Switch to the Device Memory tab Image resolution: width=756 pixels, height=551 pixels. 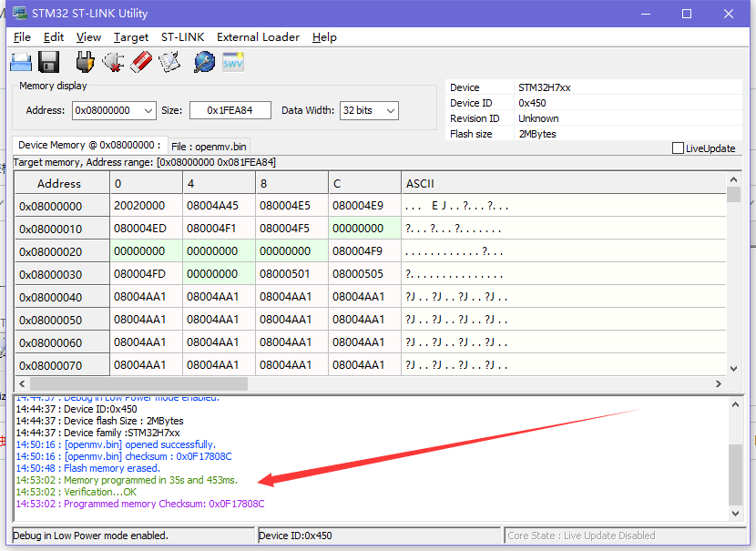point(89,145)
